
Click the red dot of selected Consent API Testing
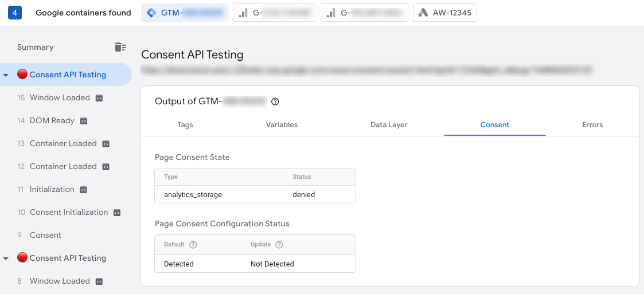tap(22, 74)
